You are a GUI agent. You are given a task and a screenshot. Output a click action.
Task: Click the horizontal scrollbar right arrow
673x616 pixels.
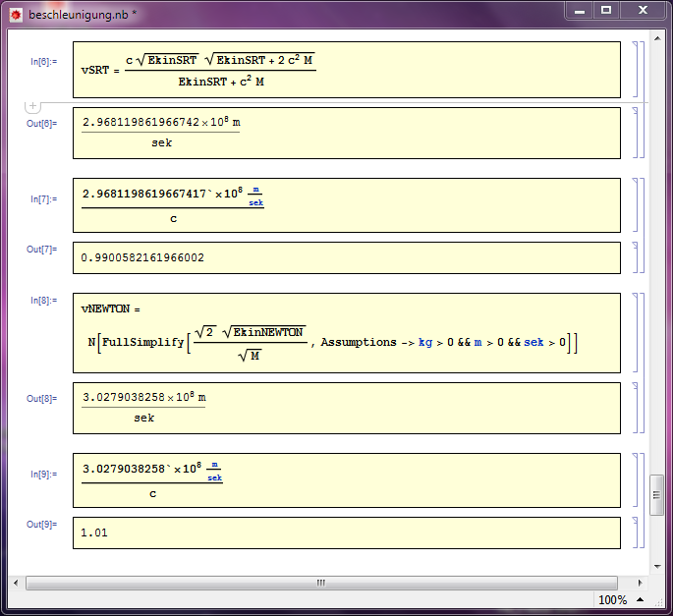coord(638,582)
